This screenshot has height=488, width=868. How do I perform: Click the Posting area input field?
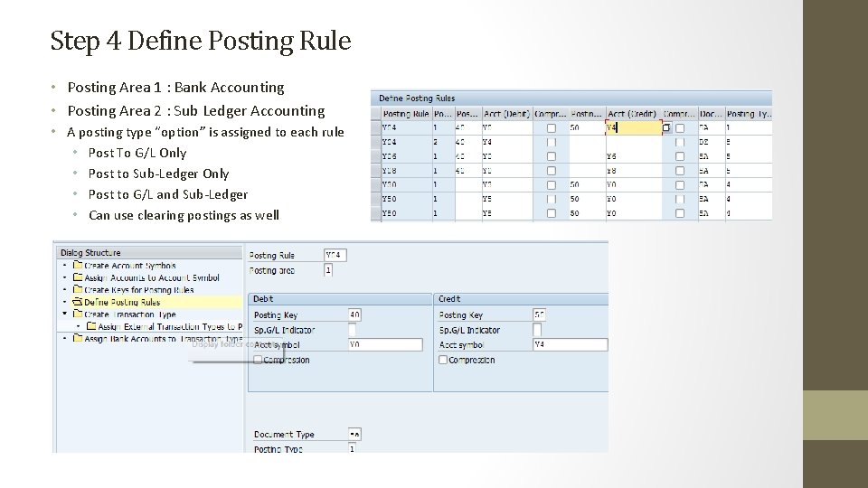point(328,270)
